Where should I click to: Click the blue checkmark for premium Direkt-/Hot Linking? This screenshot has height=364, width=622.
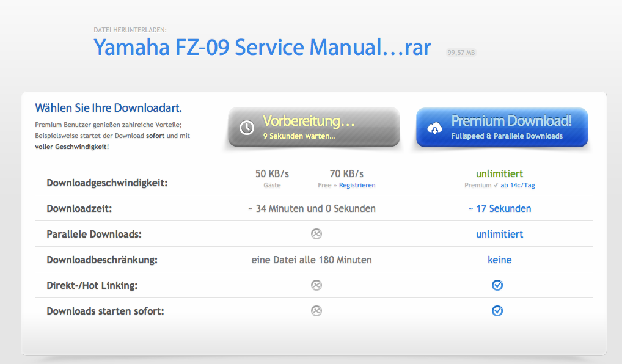(x=497, y=285)
